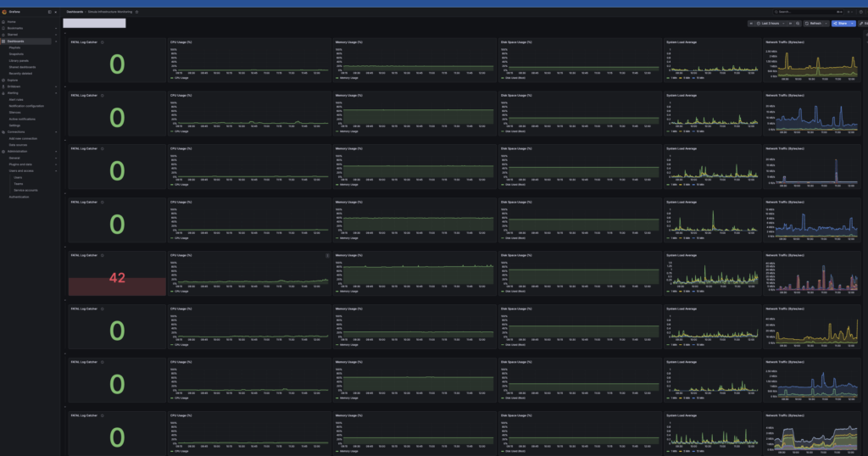Viewport: 868px width, 456px height.
Task: Click the Drilldown icon in sidebar
Action: coord(3,86)
